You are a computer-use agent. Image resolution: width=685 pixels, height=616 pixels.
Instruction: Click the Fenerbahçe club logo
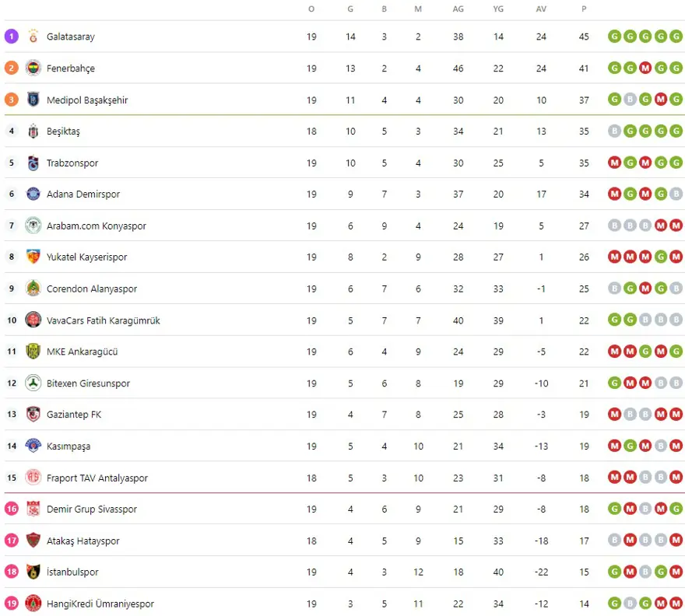click(x=33, y=68)
